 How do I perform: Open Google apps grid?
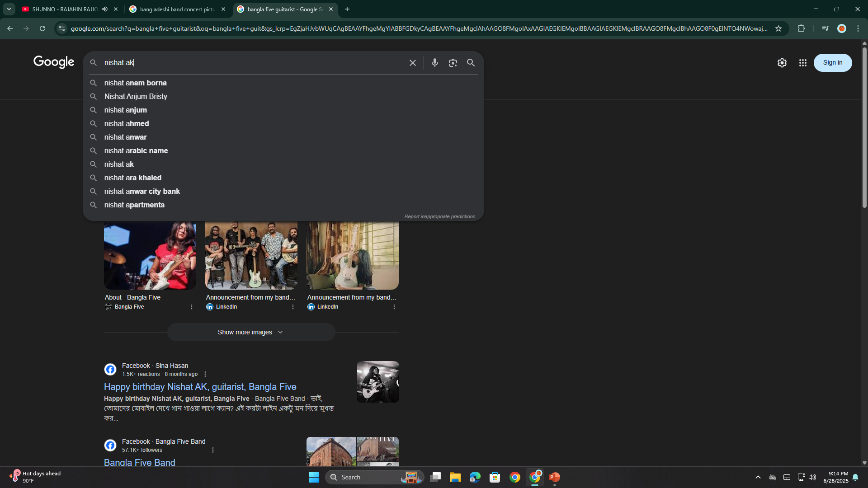coord(803,63)
